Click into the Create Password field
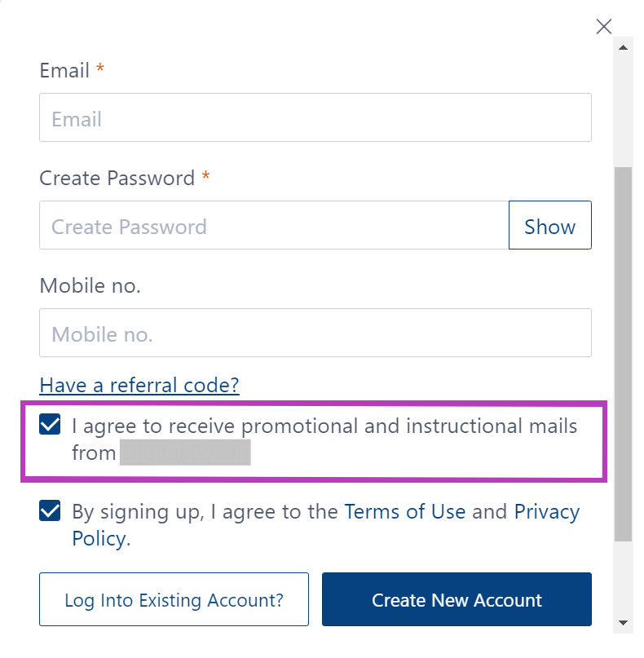644x658 pixels. (x=273, y=226)
